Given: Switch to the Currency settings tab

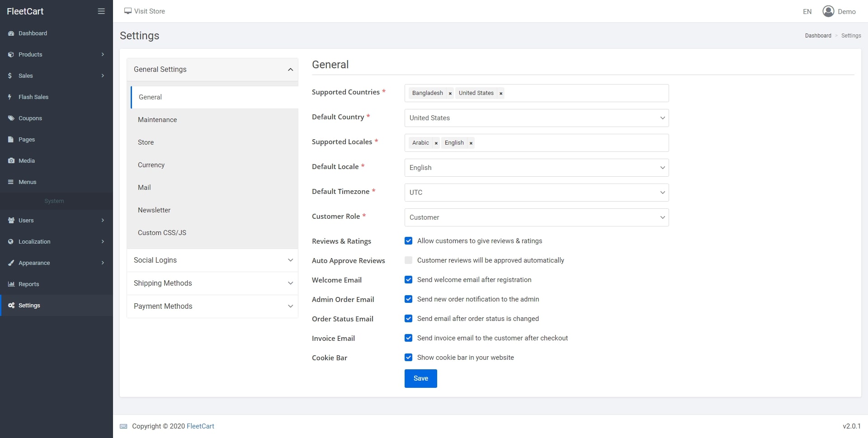Looking at the screenshot, I should point(151,165).
